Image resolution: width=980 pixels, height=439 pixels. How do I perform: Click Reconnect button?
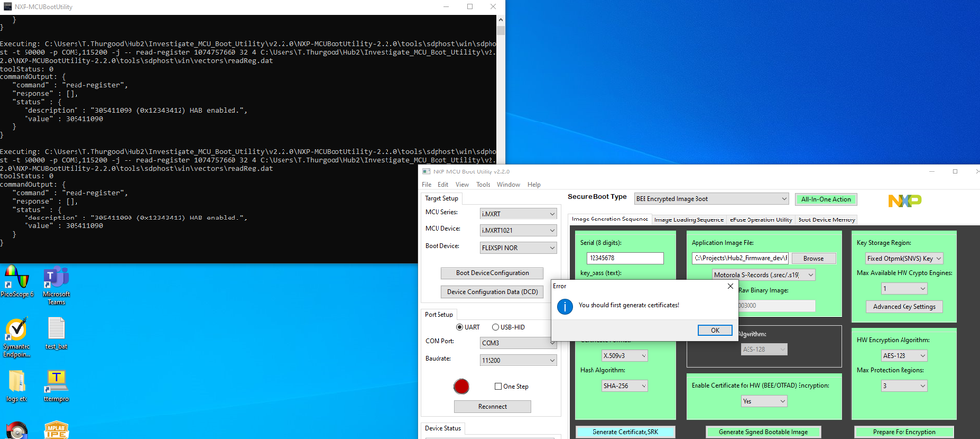[491, 406]
